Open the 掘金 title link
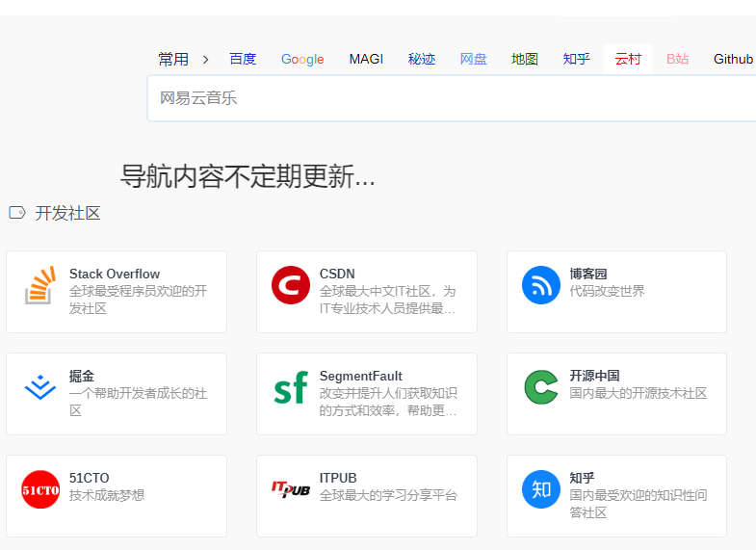756x550 pixels. [82, 376]
